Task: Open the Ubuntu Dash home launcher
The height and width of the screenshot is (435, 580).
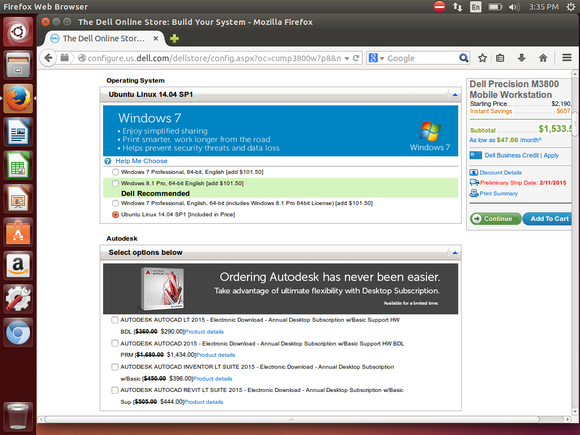Action: coord(18,32)
